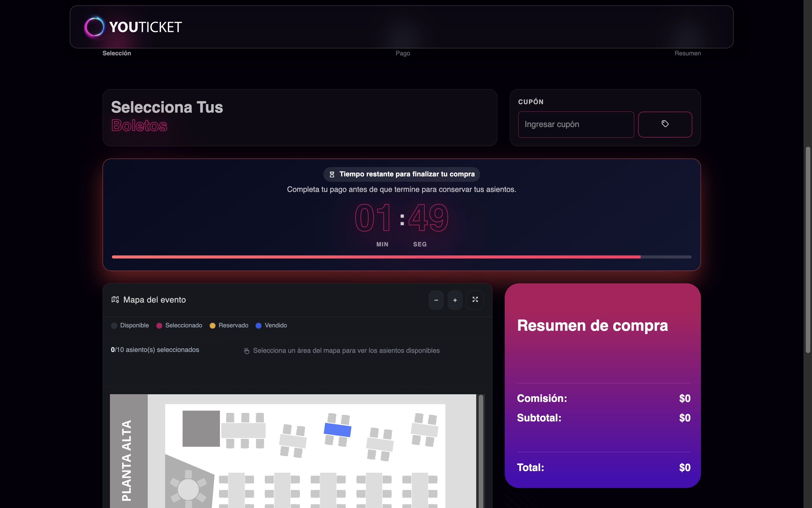Click the Reservado legend color dot

[212, 326]
